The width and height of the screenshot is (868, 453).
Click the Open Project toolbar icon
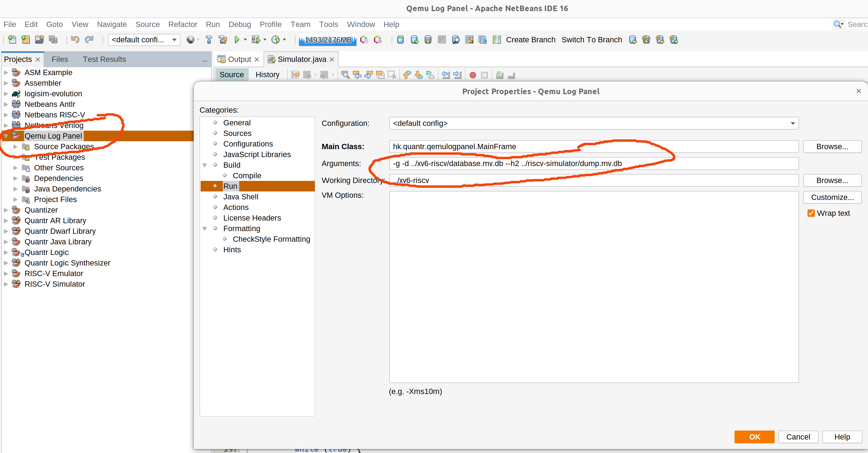click(39, 40)
